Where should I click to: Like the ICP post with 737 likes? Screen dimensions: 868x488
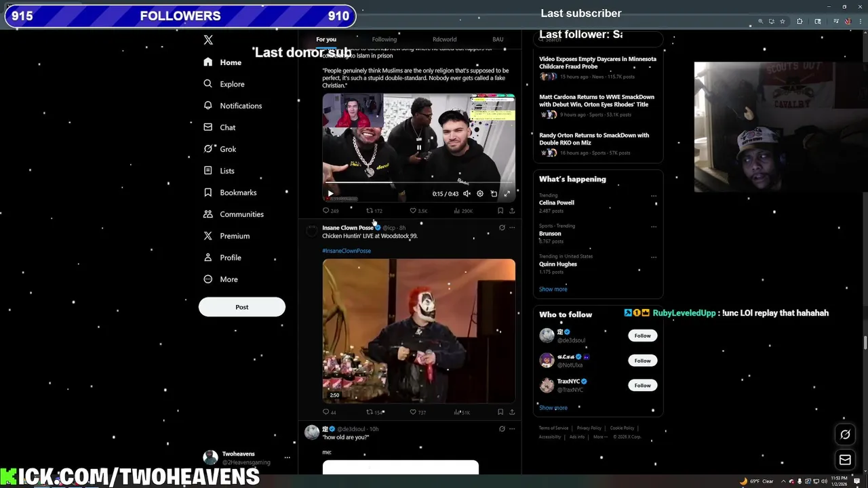pos(418,412)
